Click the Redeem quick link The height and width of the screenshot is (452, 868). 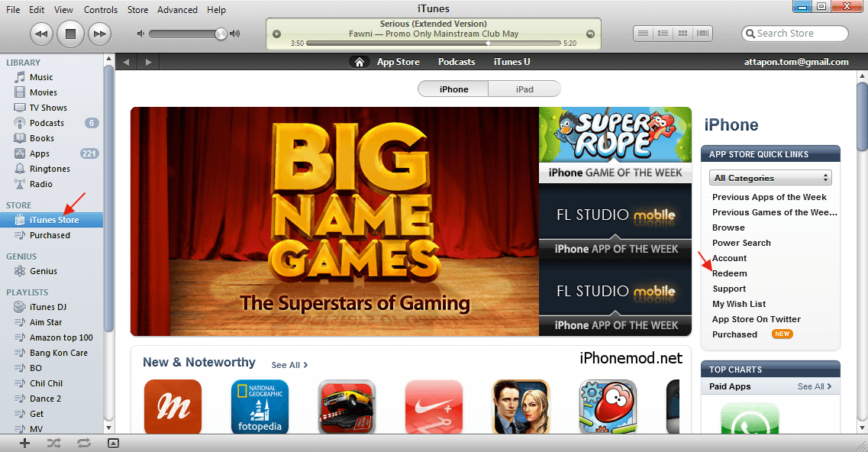(730, 273)
